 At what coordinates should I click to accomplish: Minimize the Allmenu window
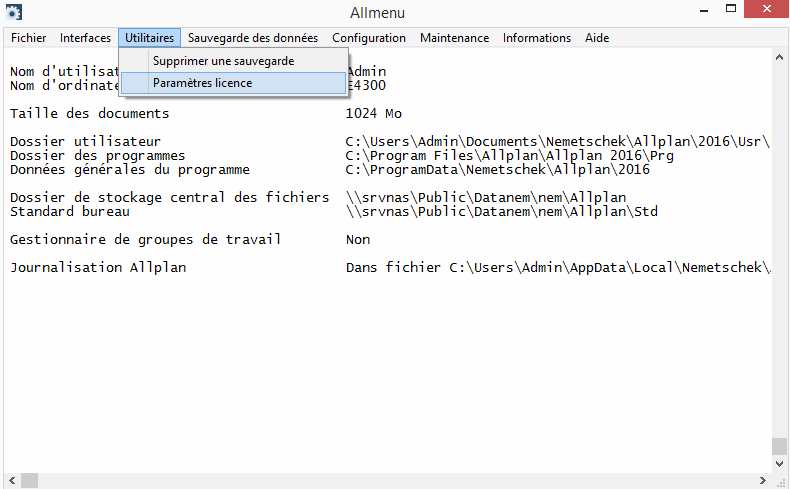coord(704,10)
